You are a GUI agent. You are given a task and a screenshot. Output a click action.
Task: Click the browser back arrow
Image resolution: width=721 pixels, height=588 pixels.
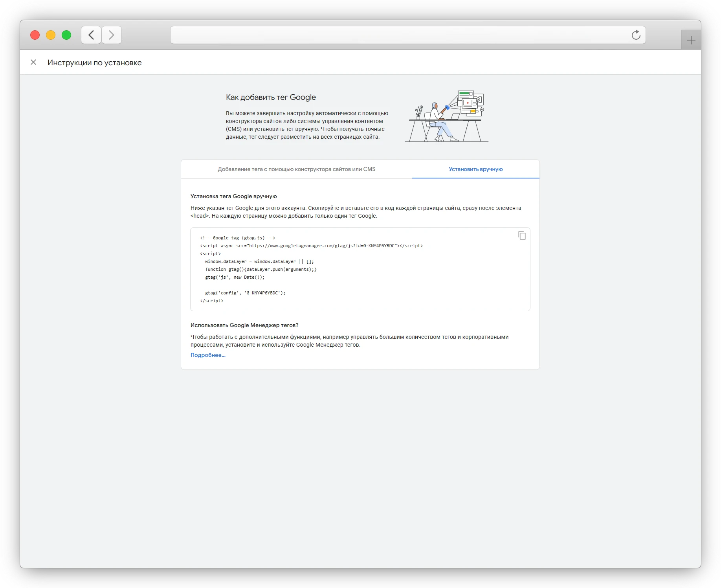pyautogui.click(x=91, y=35)
